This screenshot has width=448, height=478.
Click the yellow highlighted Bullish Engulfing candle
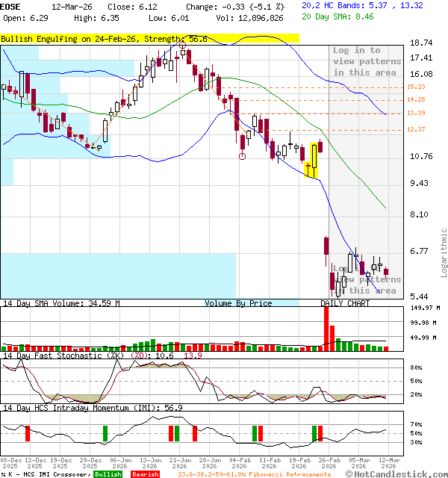(x=314, y=158)
